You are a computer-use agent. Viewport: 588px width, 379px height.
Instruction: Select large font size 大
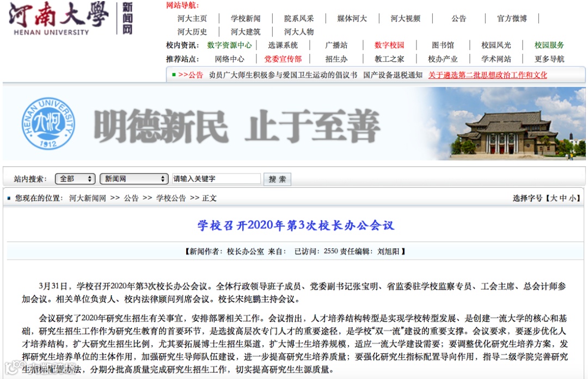click(554, 198)
